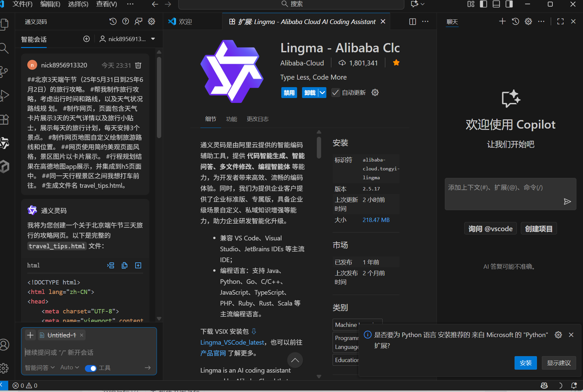Open Manage gear in activity bar
Viewport: 583px width, 392px height.
(4, 368)
